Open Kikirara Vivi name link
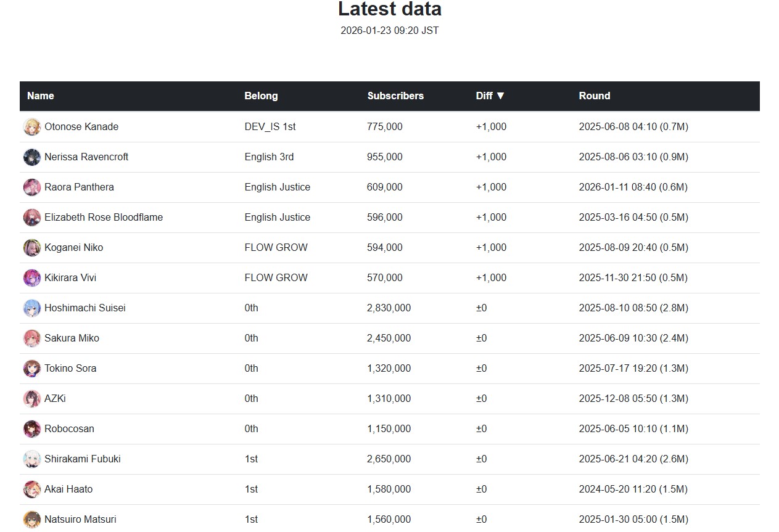The width and height of the screenshot is (779, 532). 70,278
